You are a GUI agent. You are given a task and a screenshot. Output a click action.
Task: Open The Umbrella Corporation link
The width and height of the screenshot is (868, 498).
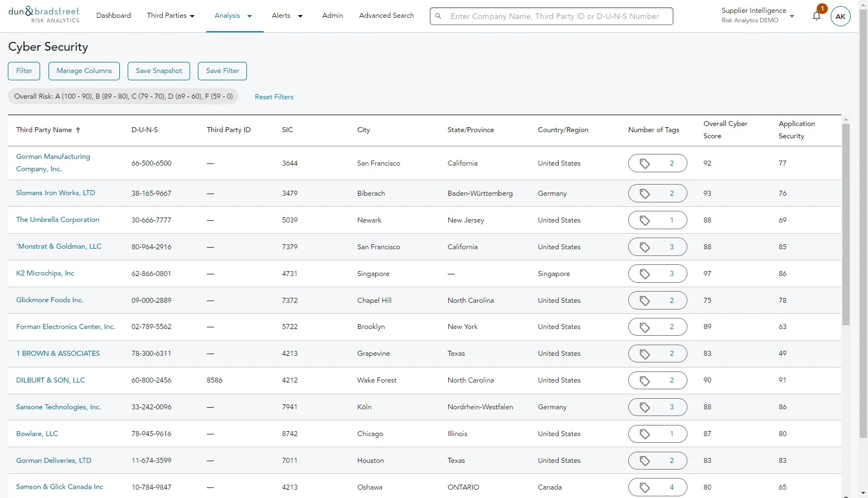click(57, 220)
